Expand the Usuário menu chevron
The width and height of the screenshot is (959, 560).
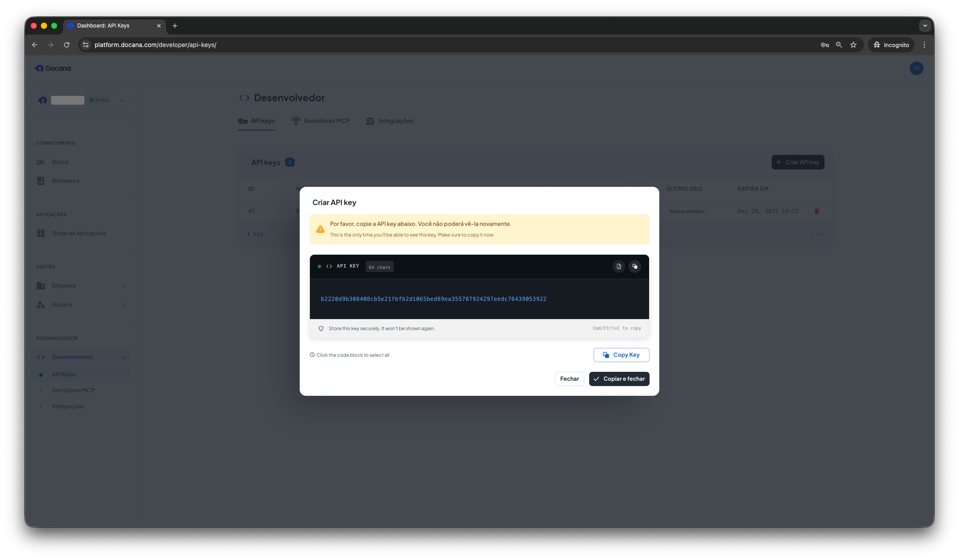123,305
